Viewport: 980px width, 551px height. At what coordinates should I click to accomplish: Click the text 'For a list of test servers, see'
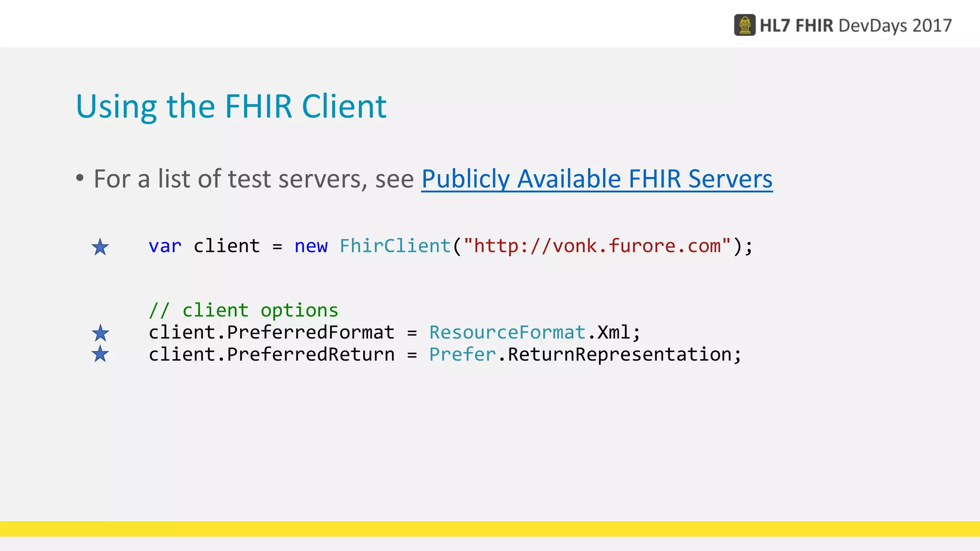click(254, 179)
